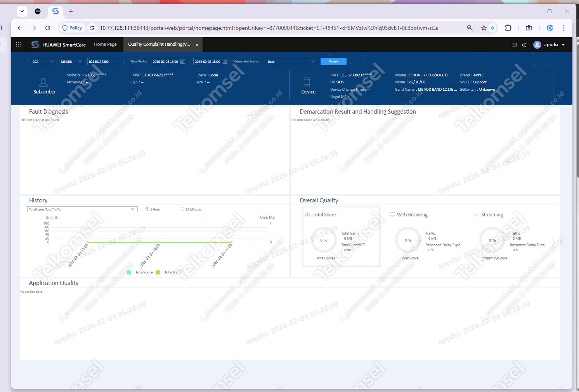The width and height of the screenshot is (579, 392).
Task: Toggle TotalScore legend series
Action: tap(140, 272)
